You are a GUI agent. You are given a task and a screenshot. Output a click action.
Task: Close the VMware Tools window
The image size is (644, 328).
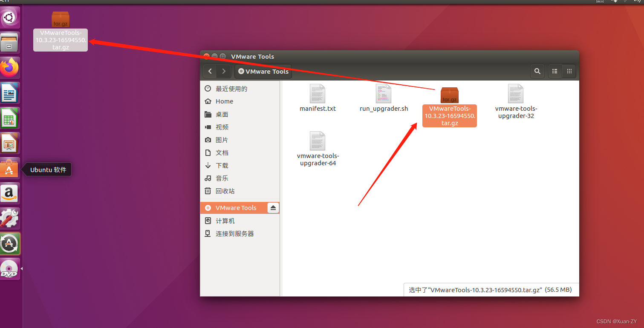(x=207, y=56)
